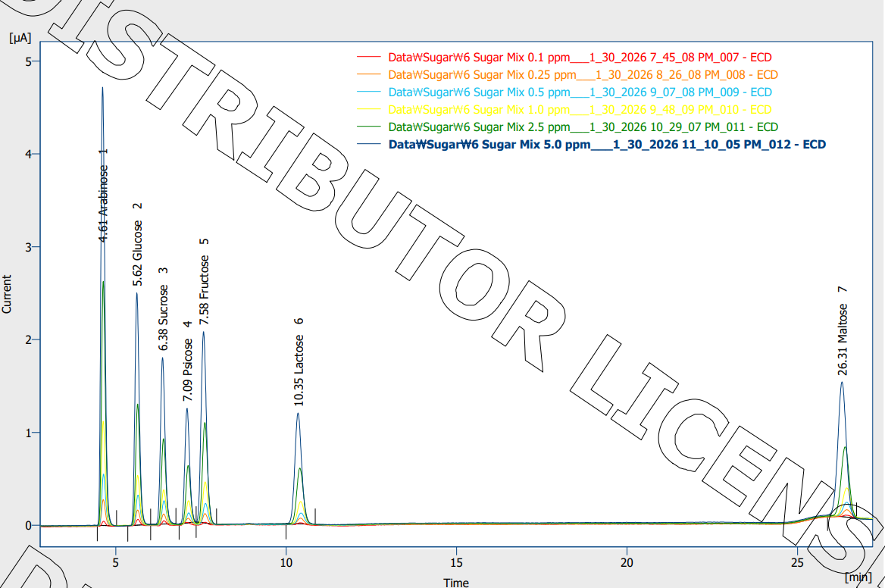
Task: Click the green legend line for 2.5 ppm
Action: coord(367,127)
